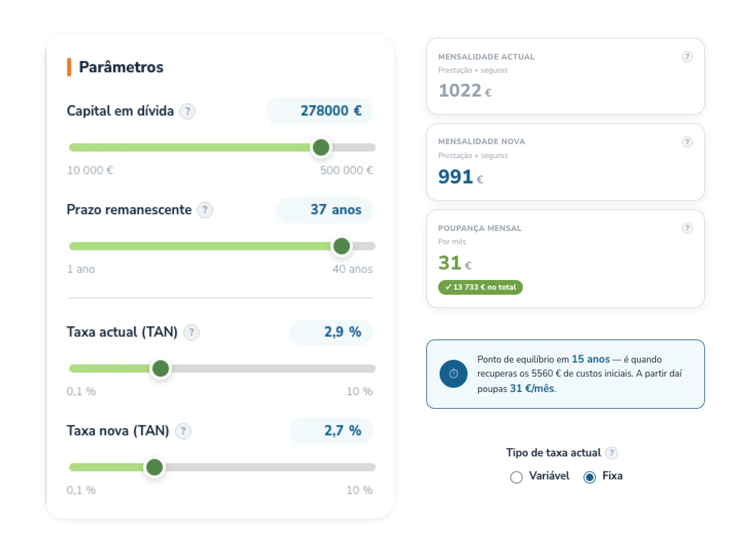Open help icon beside Prazo remanescente

[205, 210]
